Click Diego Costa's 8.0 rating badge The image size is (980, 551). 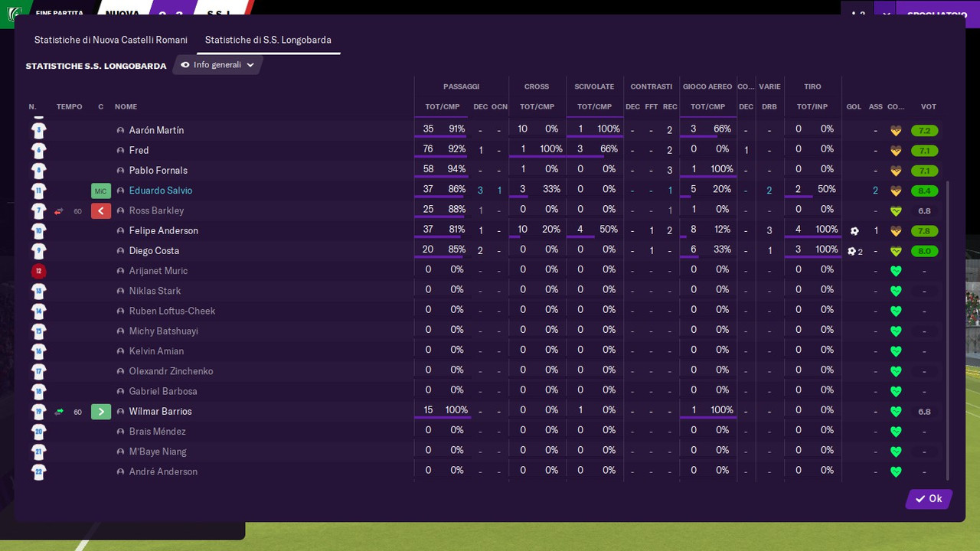pyautogui.click(x=925, y=251)
